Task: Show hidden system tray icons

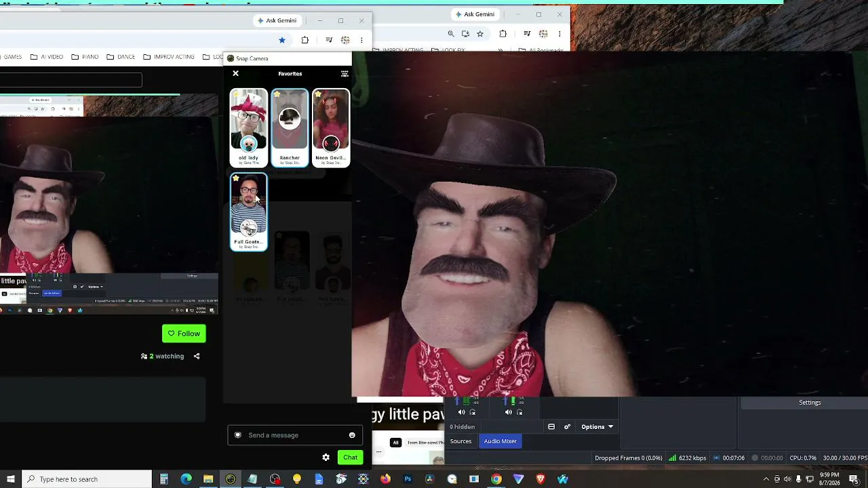Action: [766, 479]
